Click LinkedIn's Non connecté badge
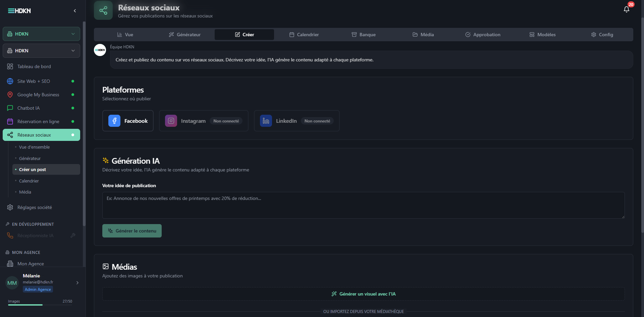This screenshot has height=317, width=644. click(x=317, y=121)
